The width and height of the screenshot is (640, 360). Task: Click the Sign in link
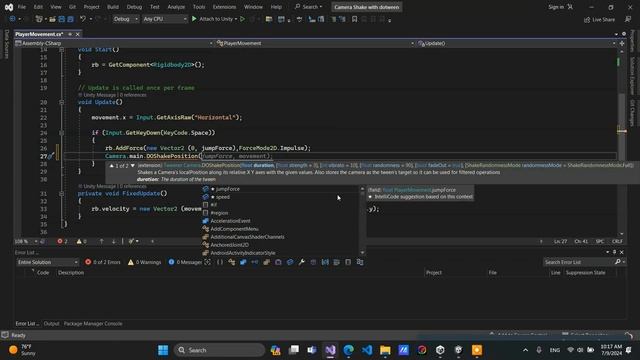coord(556,7)
